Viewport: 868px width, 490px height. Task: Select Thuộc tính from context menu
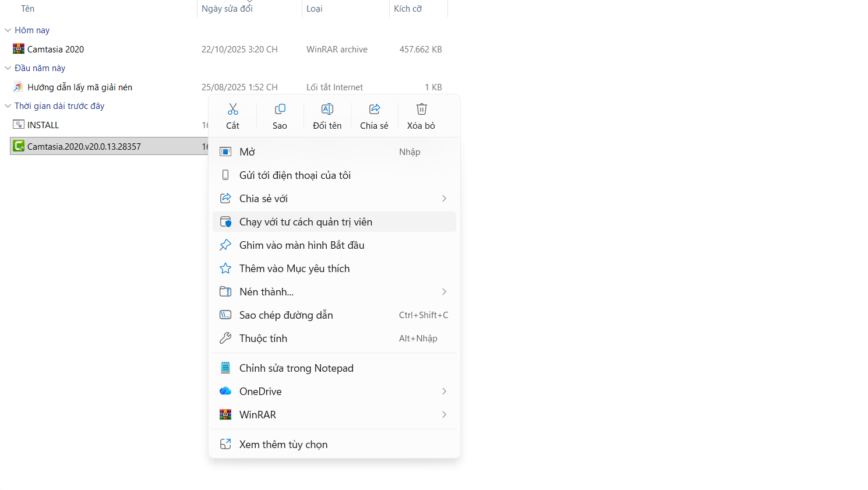coord(263,339)
